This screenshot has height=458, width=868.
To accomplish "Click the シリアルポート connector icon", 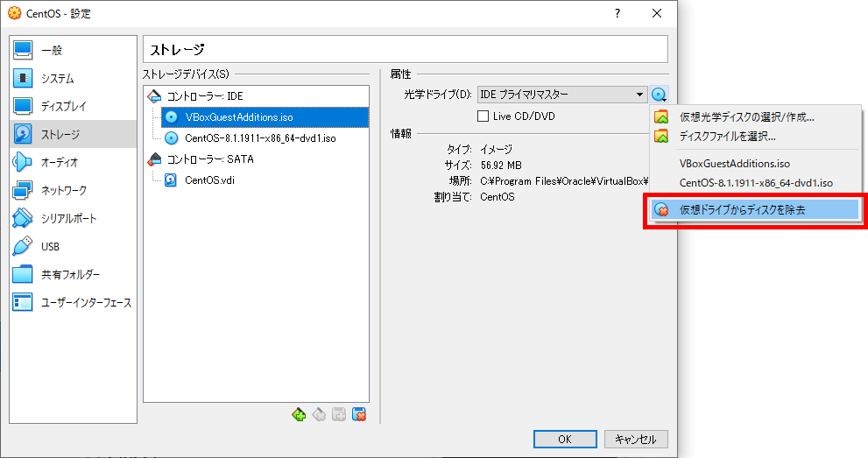I will point(23,218).
